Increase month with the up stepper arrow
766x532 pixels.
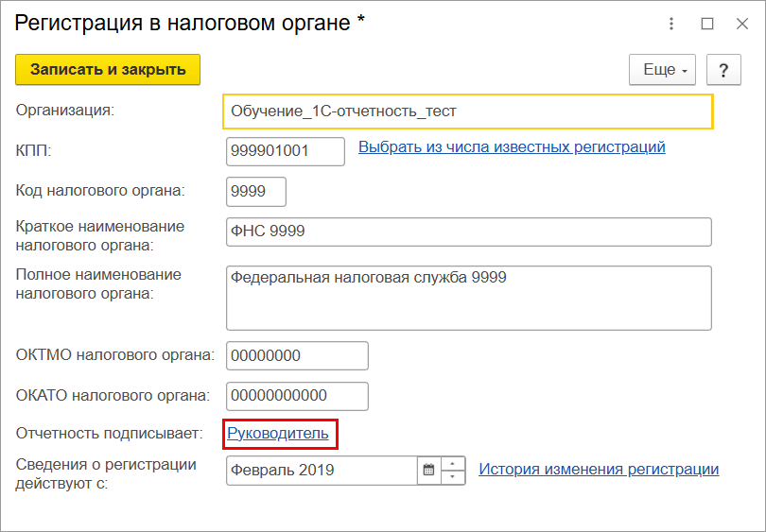point(453,464)
